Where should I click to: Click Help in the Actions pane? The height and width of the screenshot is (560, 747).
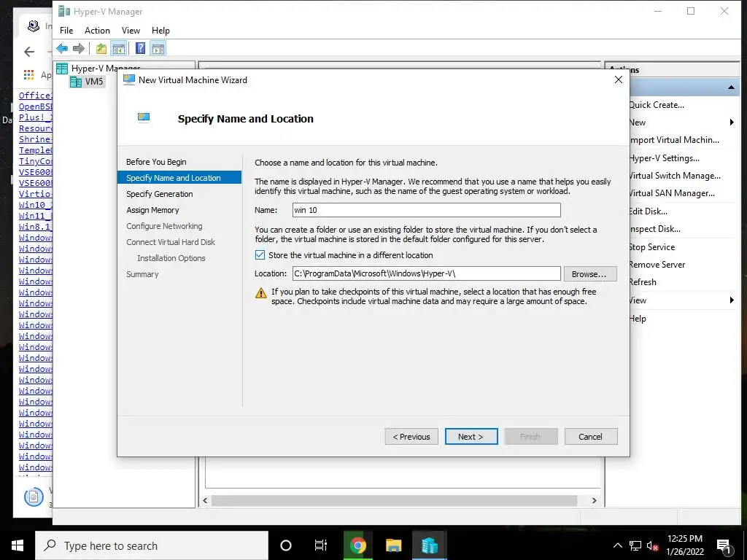coord(638,319)
